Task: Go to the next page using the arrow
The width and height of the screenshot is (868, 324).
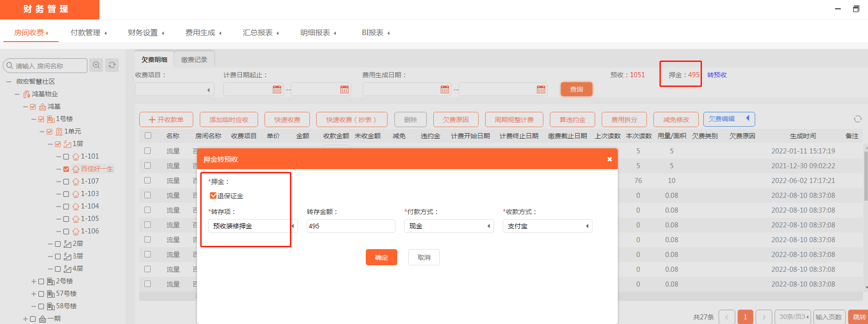Action: coord(763,317)
